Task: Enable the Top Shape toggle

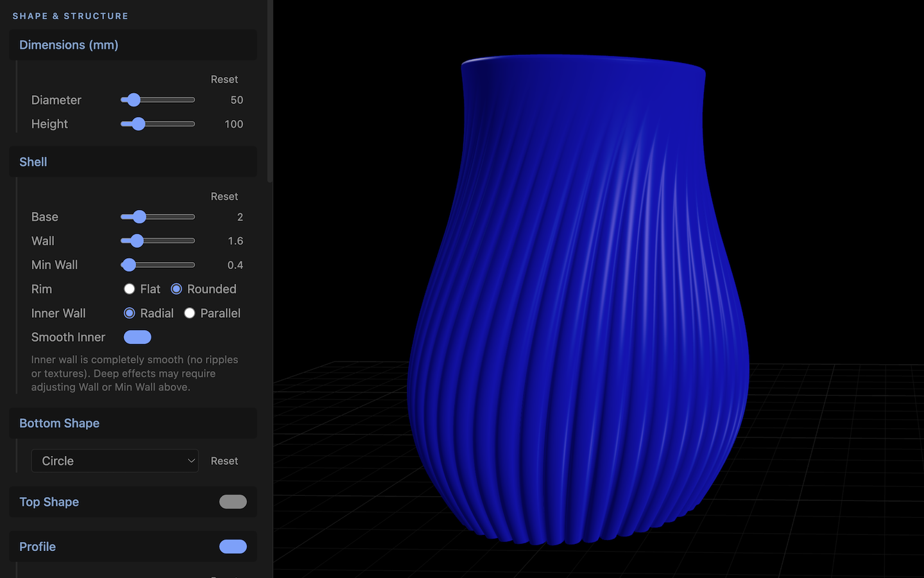Action: click(233, 502)
